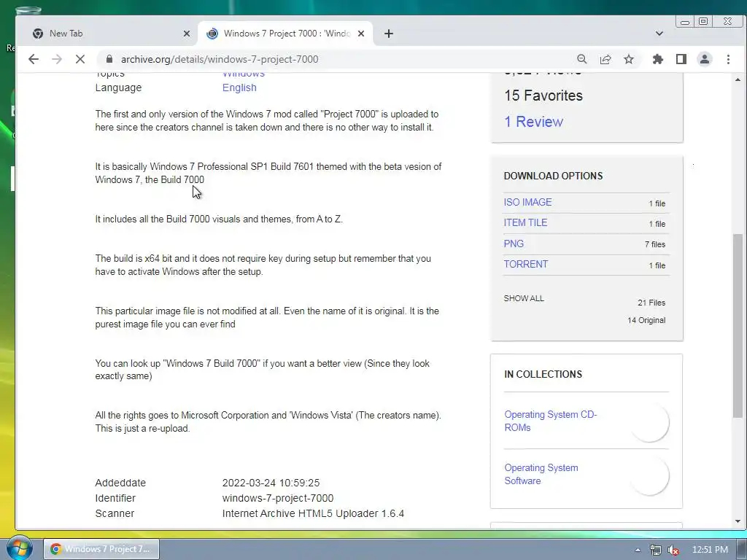
Task: Open the 1 Review link
Action: tap(533, 122)
